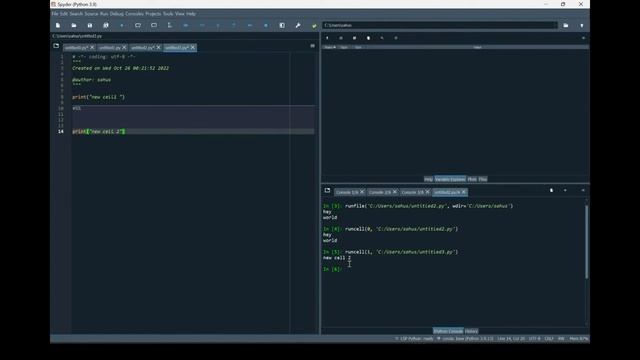The width and height of the screenshot is (640, 360).
Task: Click the Line 14 cursor position status
Action: click(511, 339)
